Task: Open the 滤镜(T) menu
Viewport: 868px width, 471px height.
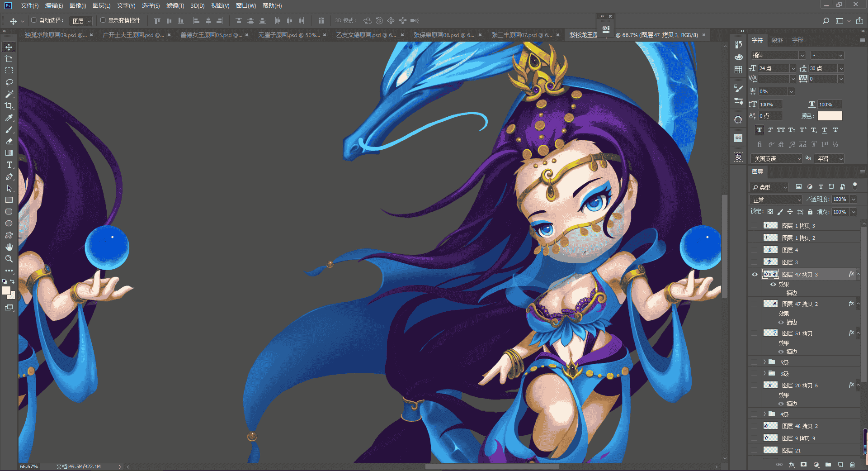Action: coord(175,5)
